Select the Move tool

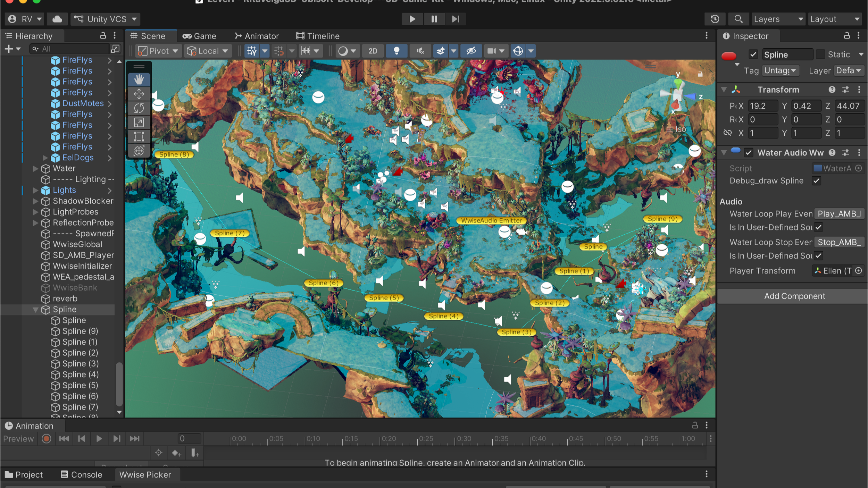click(x=139, y=94)
